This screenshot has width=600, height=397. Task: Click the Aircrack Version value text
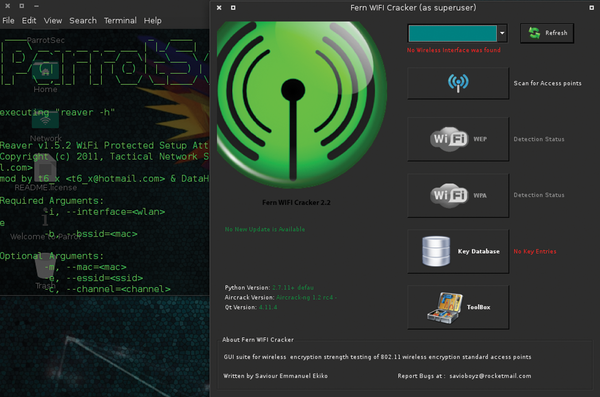(307, 297)
